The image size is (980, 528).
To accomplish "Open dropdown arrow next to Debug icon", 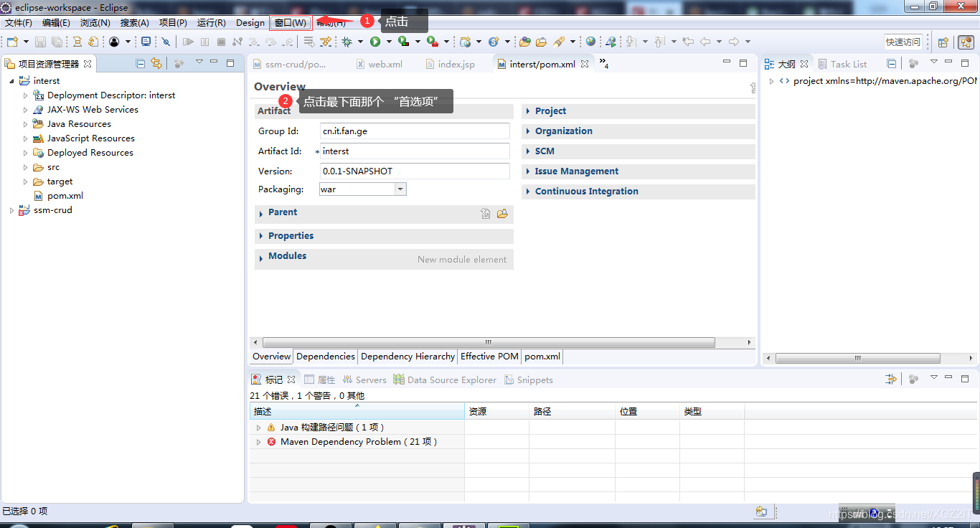I will point(361,42).
